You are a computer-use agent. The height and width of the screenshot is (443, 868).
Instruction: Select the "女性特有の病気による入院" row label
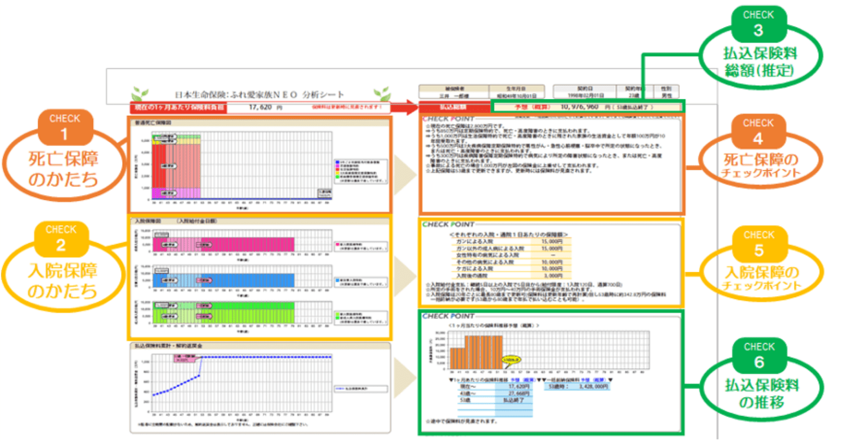[x=487, y=255]
